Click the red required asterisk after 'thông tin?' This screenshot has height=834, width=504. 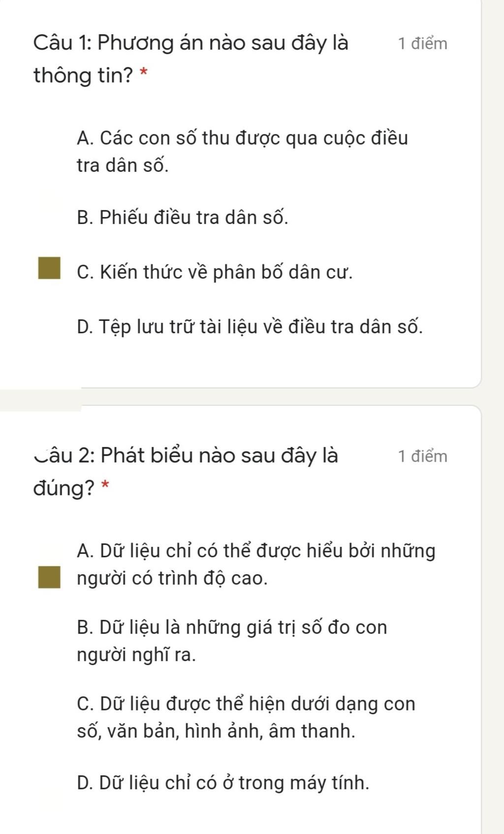pyautogui.click(x=144, y=73)
